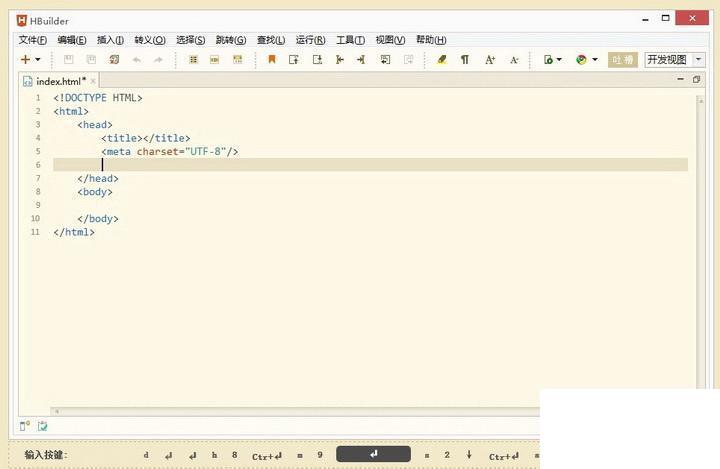Toggle the yellow highlighter marker tool
The image size is (720, 469).
coord(442,59)
